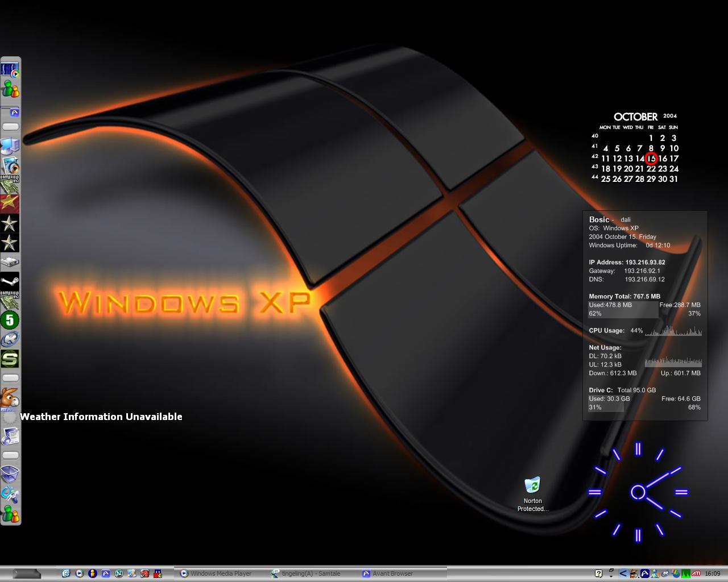Click the analog clock widget center
728x582 pixels.
[638, 492]
